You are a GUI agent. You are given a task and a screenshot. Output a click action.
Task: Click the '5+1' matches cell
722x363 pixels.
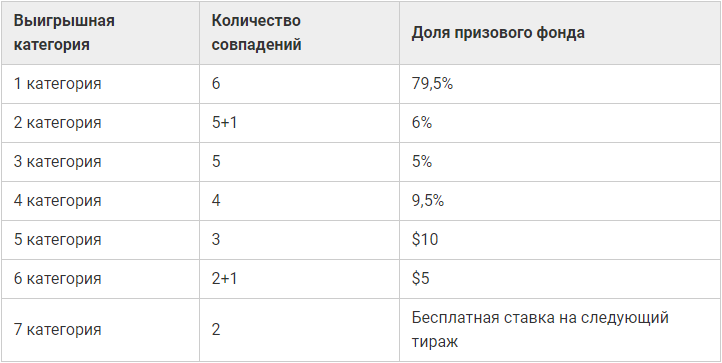(x=299, y=123)
